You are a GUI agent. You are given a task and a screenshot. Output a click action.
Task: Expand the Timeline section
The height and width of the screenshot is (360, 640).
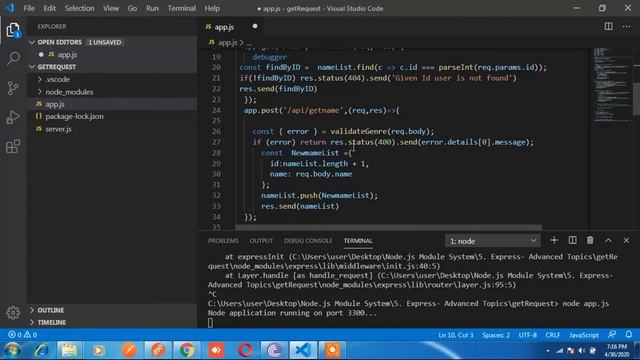[32, 322]
